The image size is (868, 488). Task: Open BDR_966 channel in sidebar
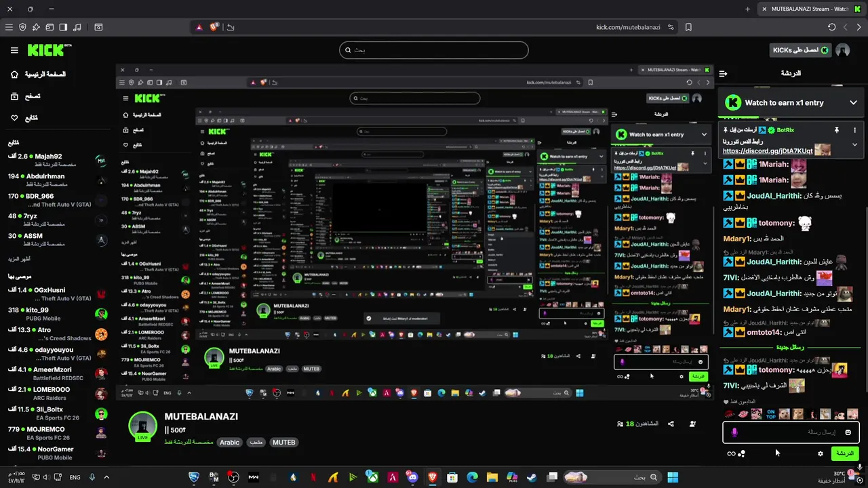58,200
